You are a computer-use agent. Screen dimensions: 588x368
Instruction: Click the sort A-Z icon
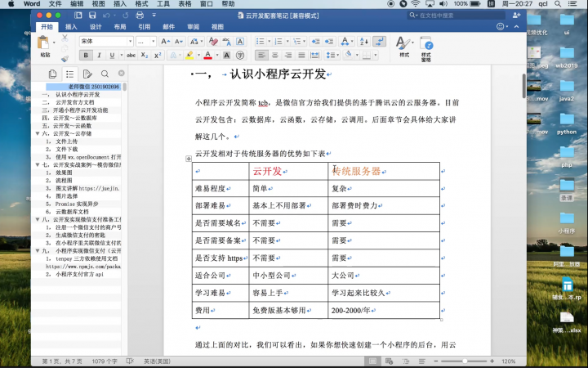click(x=363, y=42)
